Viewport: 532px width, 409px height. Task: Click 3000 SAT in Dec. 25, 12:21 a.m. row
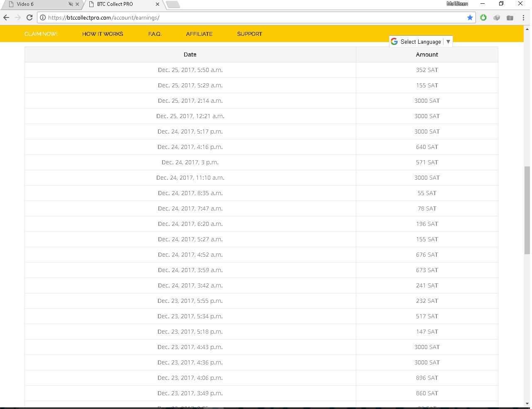[427, 116]
